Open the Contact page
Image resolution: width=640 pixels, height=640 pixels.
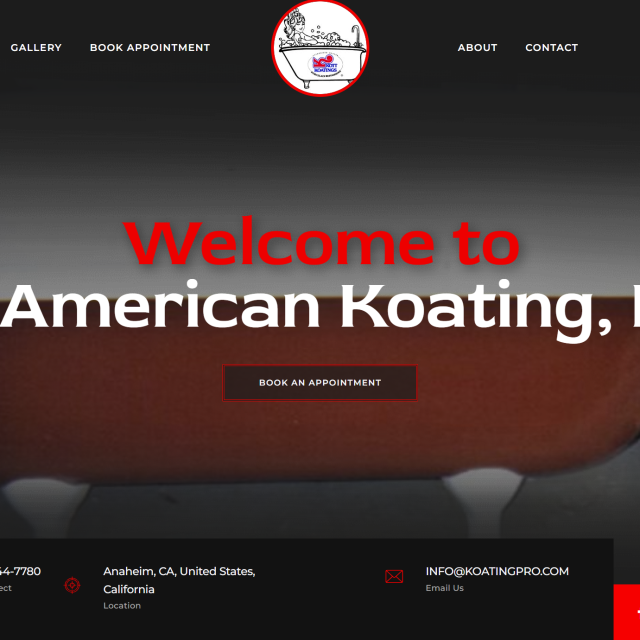pos(551,48)
